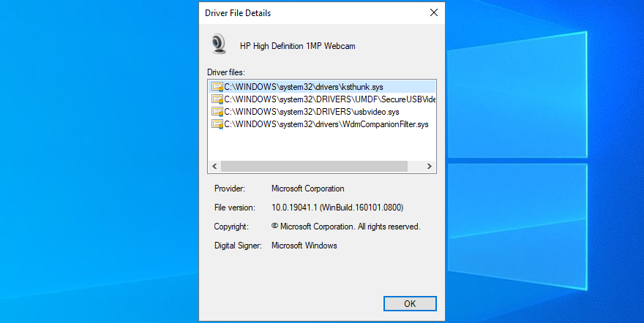
Task: Click the Copyright: label
Action: (231, 227)
